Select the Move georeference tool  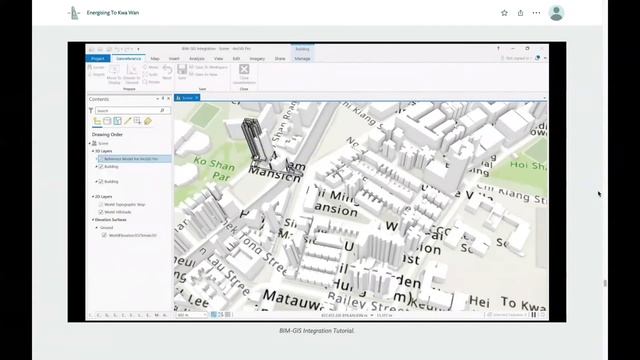151,67
